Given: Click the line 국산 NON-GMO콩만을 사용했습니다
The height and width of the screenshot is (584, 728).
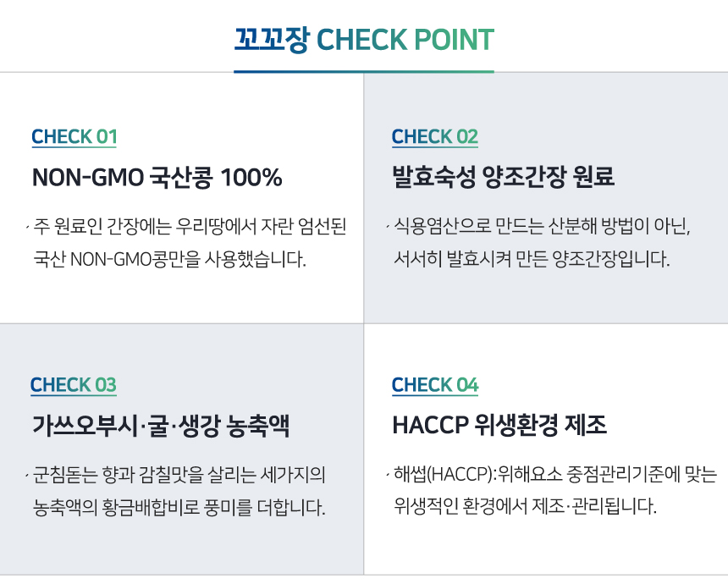Looking at the screenshot, I should coord(168,258).
